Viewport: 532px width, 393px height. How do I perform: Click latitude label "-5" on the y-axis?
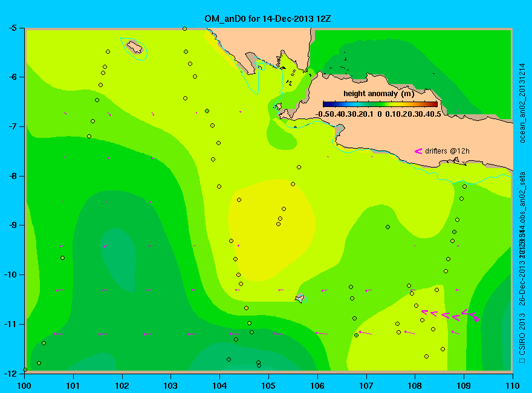pos(13,28)
